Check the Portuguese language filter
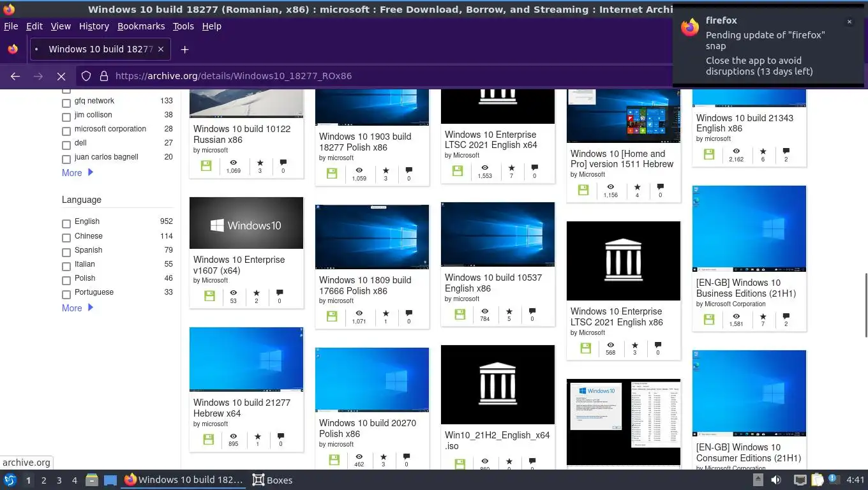The image size is (868, 490). [66, 295]
